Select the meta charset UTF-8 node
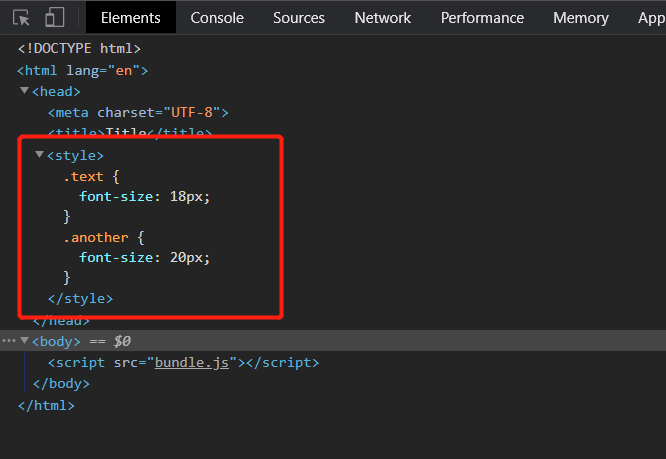 [x=138, y=113]
